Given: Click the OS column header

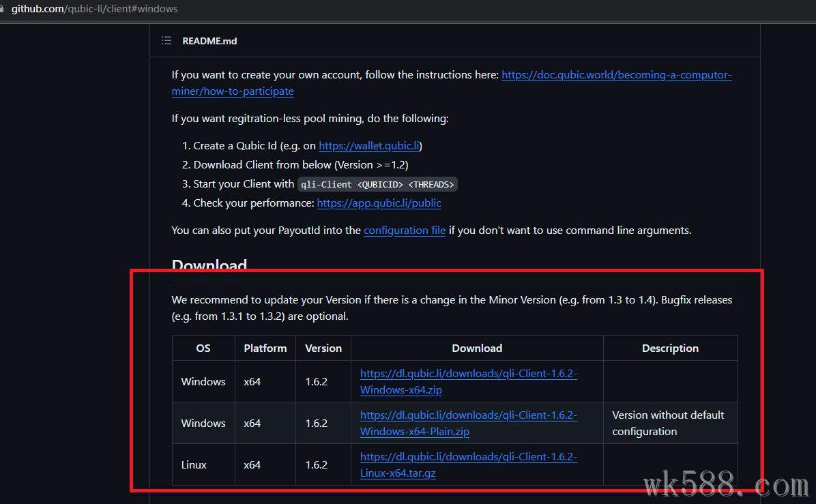Looking at the screenshot, I should (203, 348).
